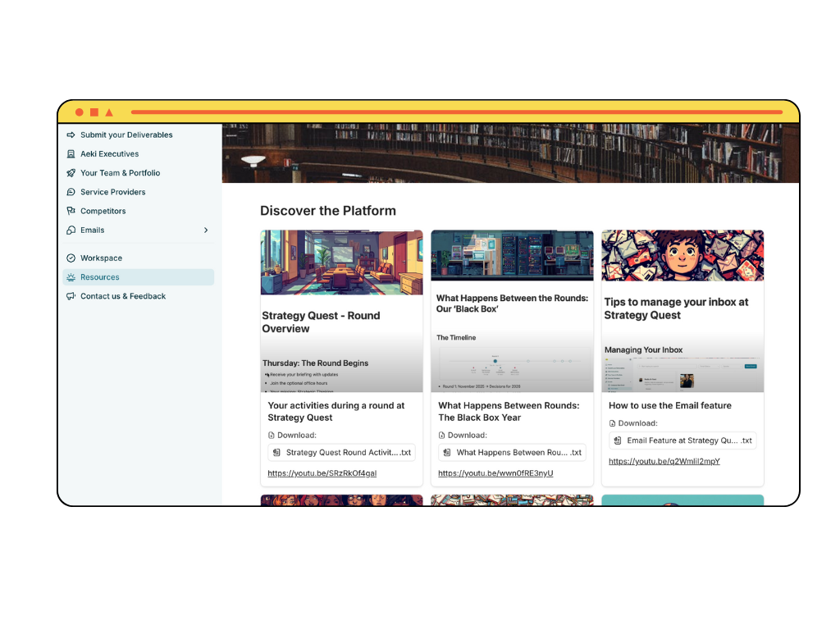Expand the Emails submenu chevron
The width and height of the screenshot is (840, 630).
[206, 231]
